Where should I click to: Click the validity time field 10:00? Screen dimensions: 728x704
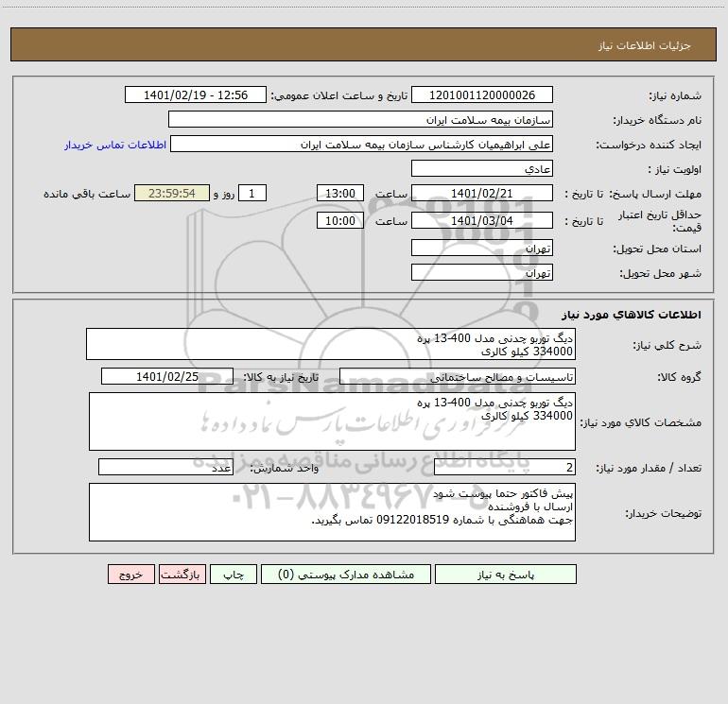339,220
